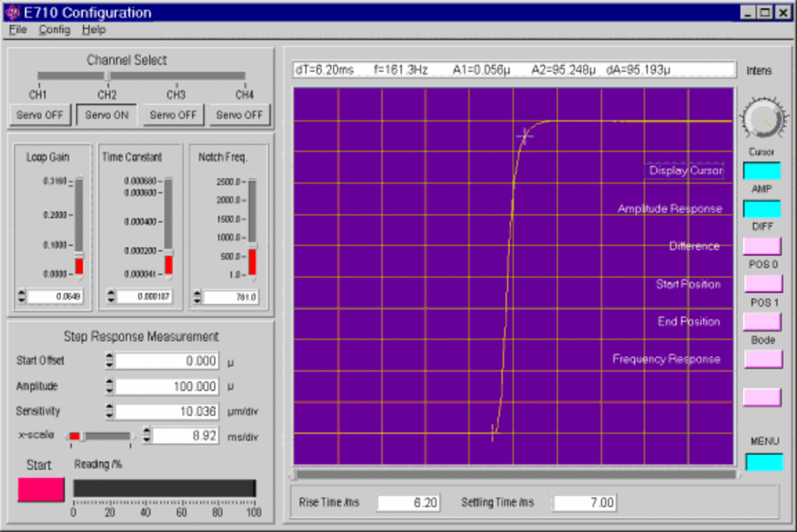Step the x-scale value spinner
The image size is (797, 532).
(146, 435)
